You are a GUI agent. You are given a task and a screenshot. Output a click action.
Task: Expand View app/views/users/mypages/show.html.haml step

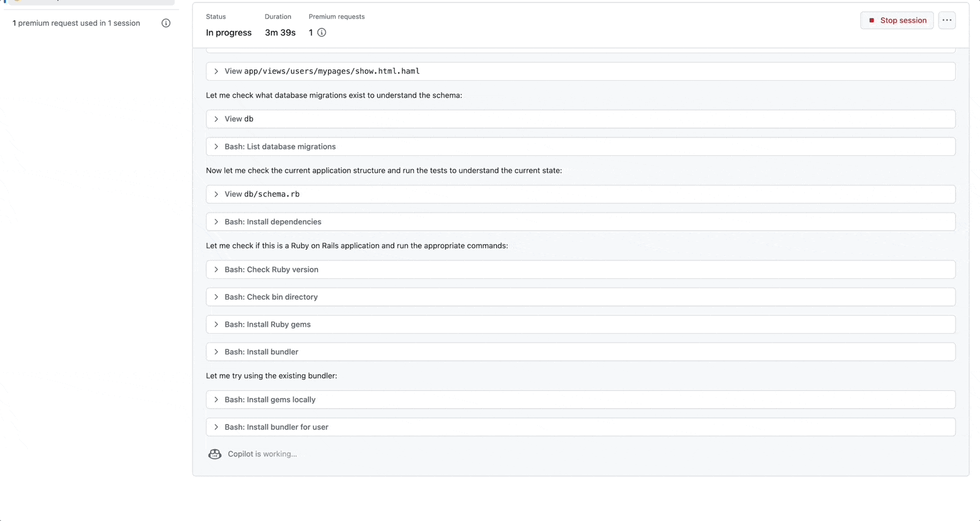click(580, 71)
